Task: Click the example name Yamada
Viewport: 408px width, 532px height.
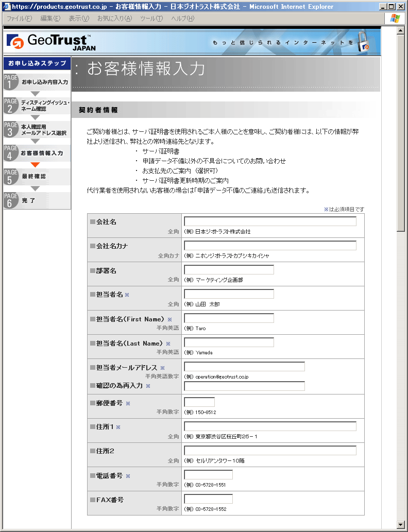Action: [x=204, y=352]
